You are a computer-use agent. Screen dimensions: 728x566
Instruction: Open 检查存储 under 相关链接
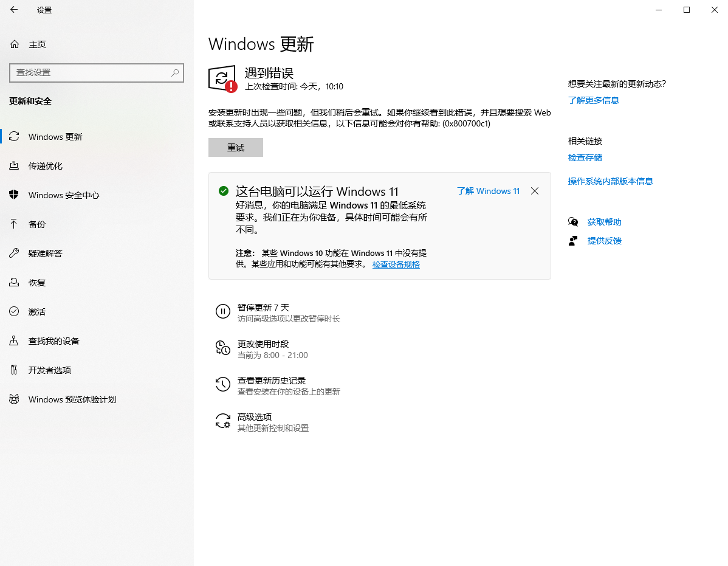pyautogui.click(x=585, y=157)
